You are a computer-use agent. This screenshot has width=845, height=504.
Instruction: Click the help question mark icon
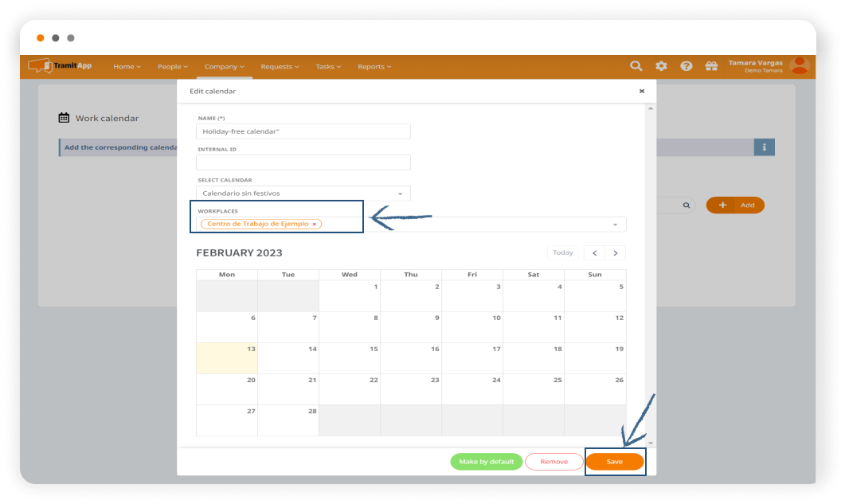pyautogui.click(x=686, y=66)
